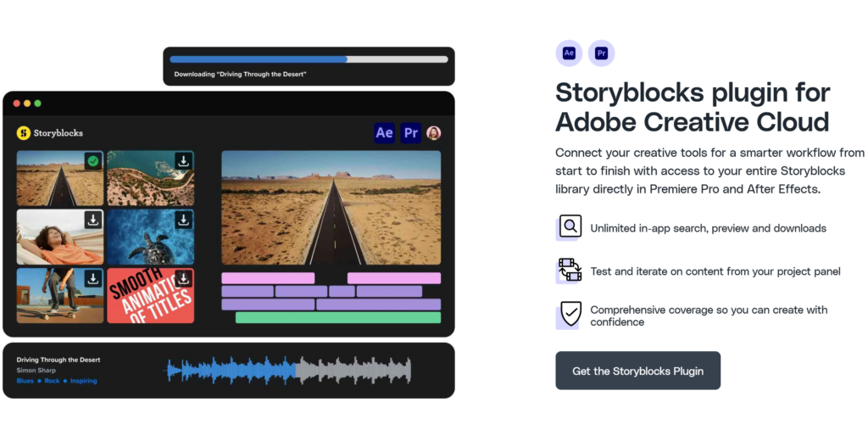Click the download progress bar for Driving Through the Desert
The width and height of the screenshot is (868, 441).
tap(309, 59)
